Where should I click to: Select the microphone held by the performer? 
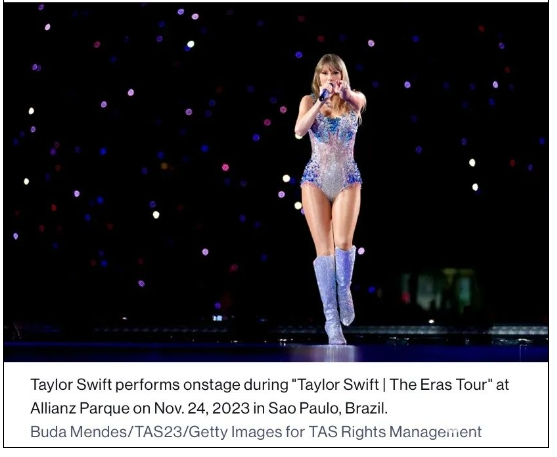[x=325, y=93]
